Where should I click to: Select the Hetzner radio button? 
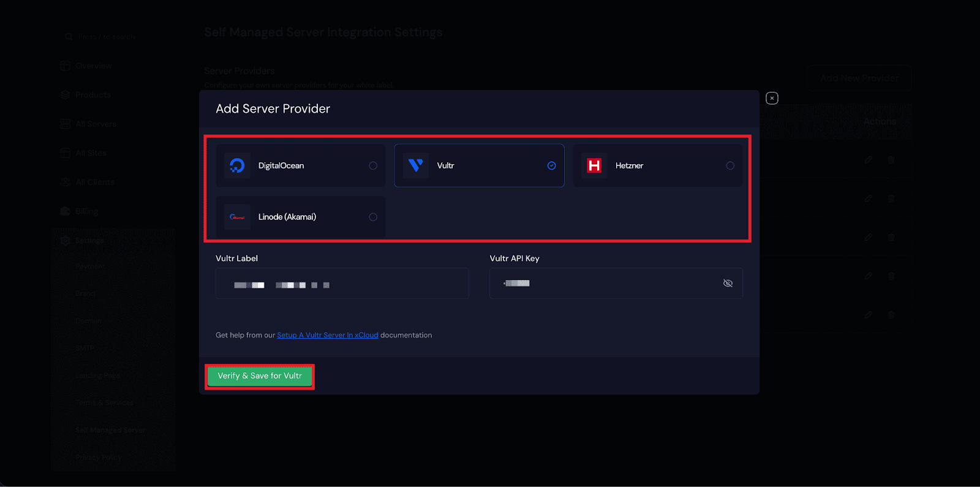pyautogui.click(x=730, y=166)
